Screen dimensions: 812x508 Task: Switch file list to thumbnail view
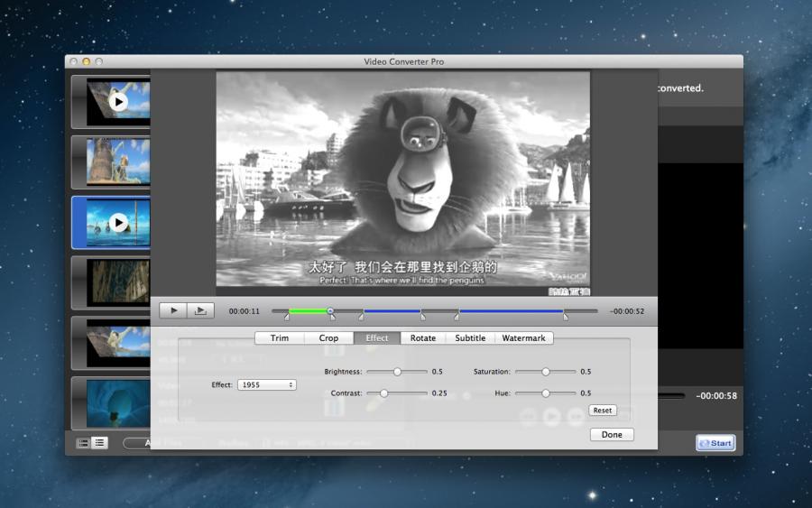(83, 443)
